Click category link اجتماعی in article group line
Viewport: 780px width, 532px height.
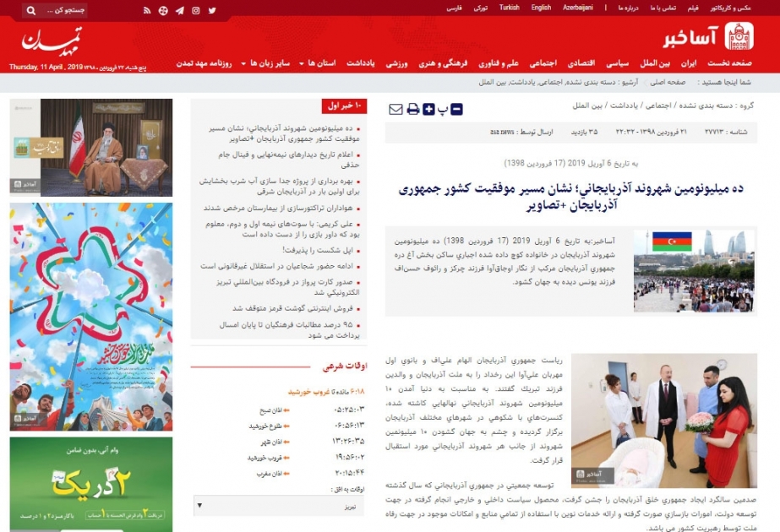[x=657, y=106]
